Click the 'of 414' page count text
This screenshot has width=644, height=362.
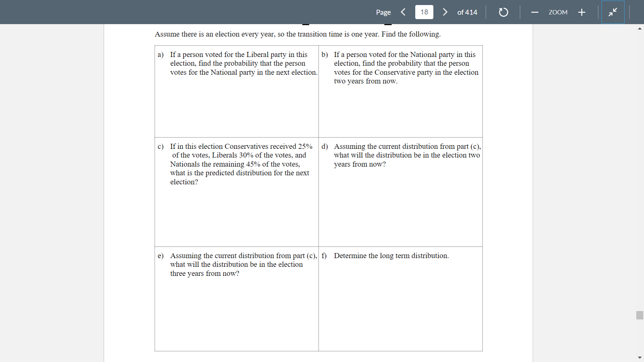467,12
